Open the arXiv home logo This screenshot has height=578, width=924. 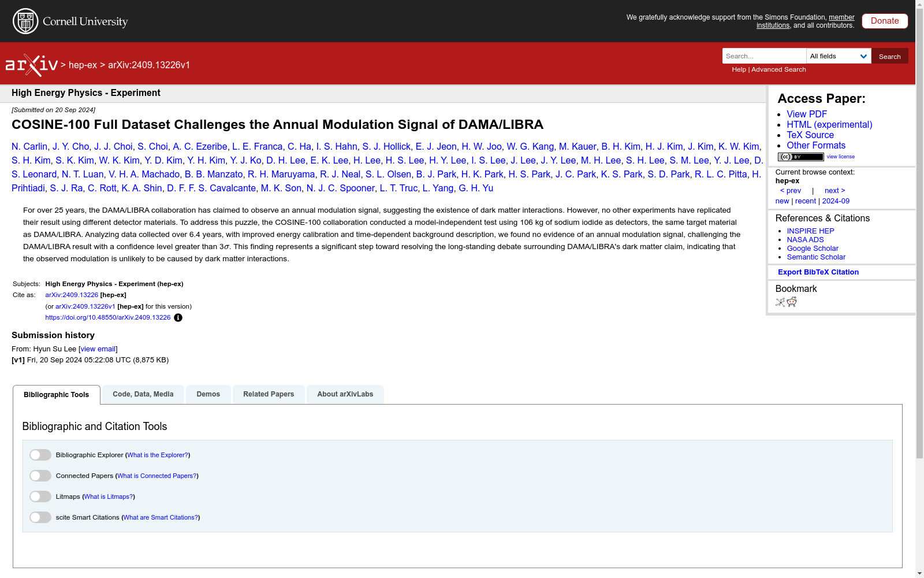click(32, 65)
